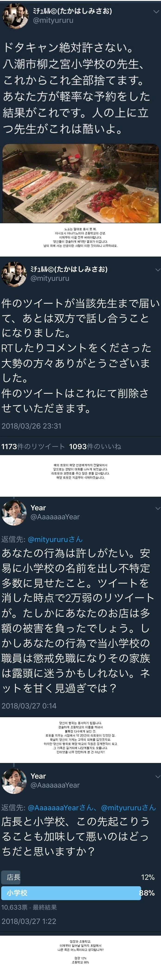The image size is (161, 980).
Task: Click the @mityururu handle in first tweet
Action: pos(53,21)
